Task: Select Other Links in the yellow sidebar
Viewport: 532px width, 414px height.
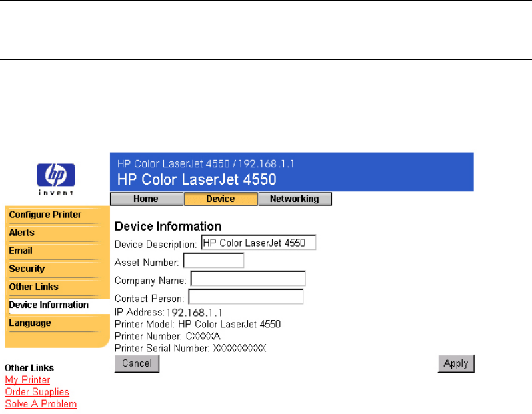Action: coord(33,287)
